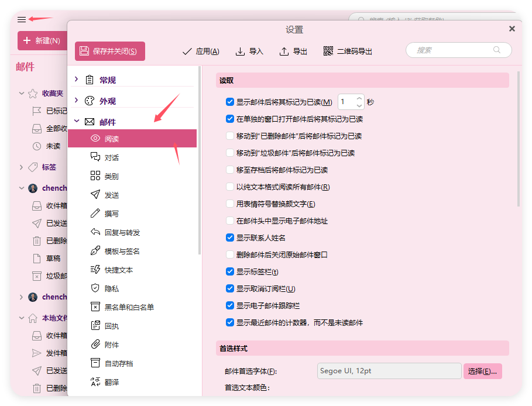Open 未读 clock icon in mail sidebar
The width and height of the screenshot is (532, 406).
pyautogui.click(x=37, y=146)
